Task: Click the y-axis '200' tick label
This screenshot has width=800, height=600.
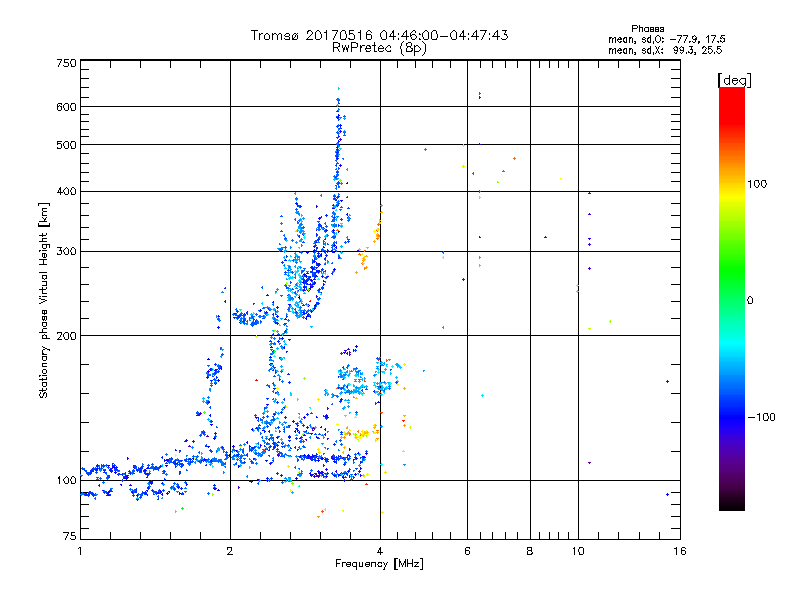Action: (66, 336)
